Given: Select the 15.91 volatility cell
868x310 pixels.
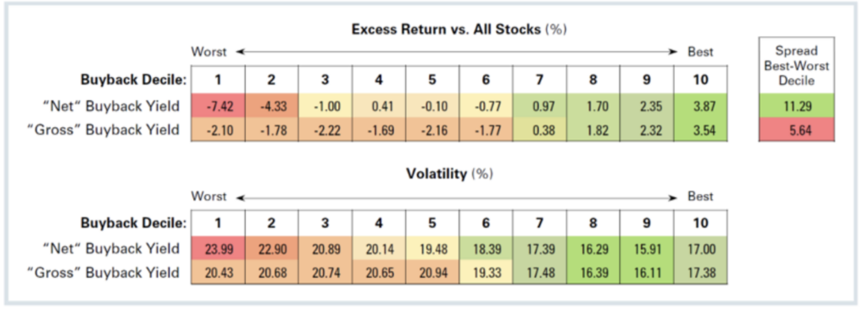Looking at the screenshot, I should tap(647, 249).
